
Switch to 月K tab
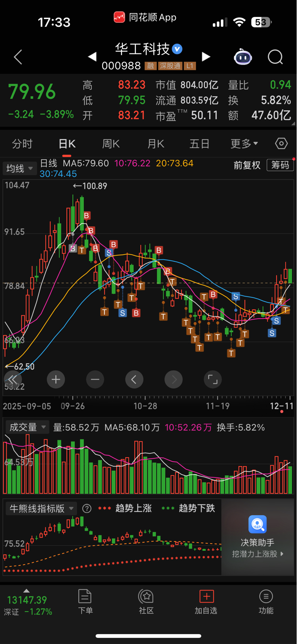click(x=156, y=144)
